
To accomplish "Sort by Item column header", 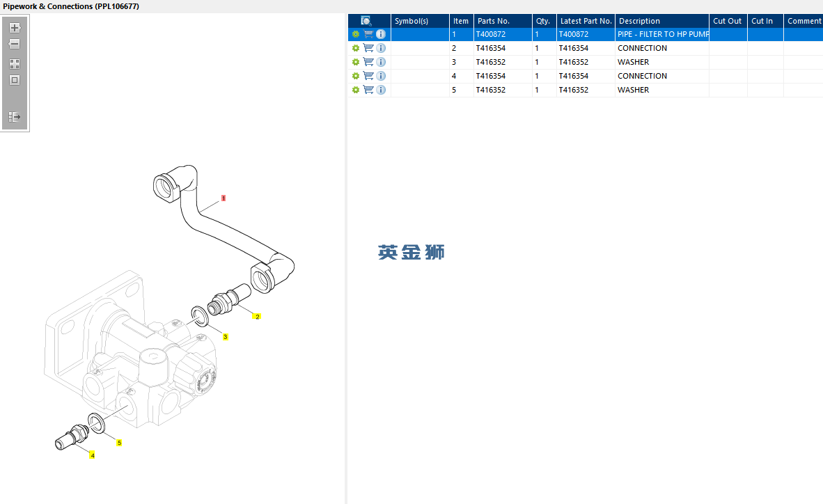I will pyautogui.click(x=462, y=21).
